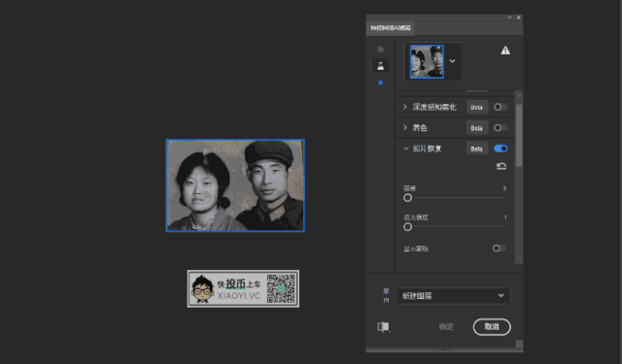Click the scroll-down arrow of filter list
Viewport: 622px width, 364px height.
[519, 258]
